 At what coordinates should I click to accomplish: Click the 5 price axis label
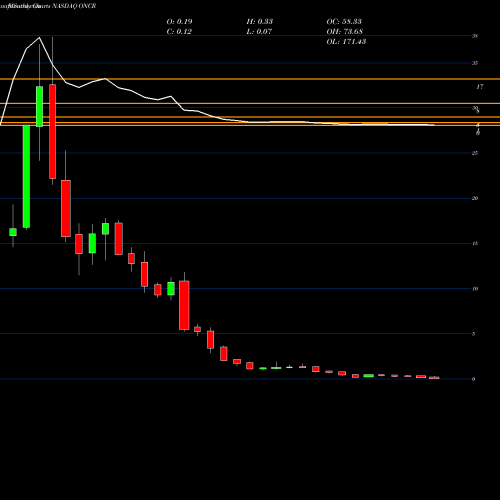tap(474, 334)
